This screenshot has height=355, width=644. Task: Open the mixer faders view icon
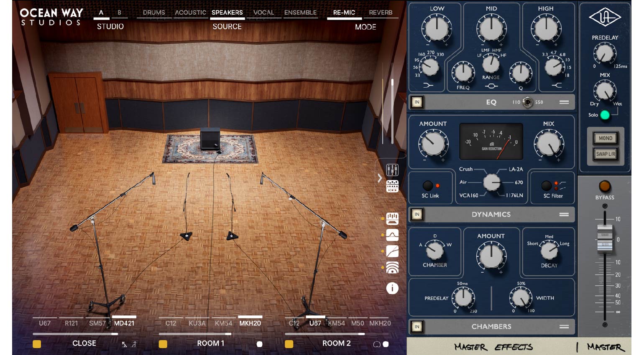(393, 170)
